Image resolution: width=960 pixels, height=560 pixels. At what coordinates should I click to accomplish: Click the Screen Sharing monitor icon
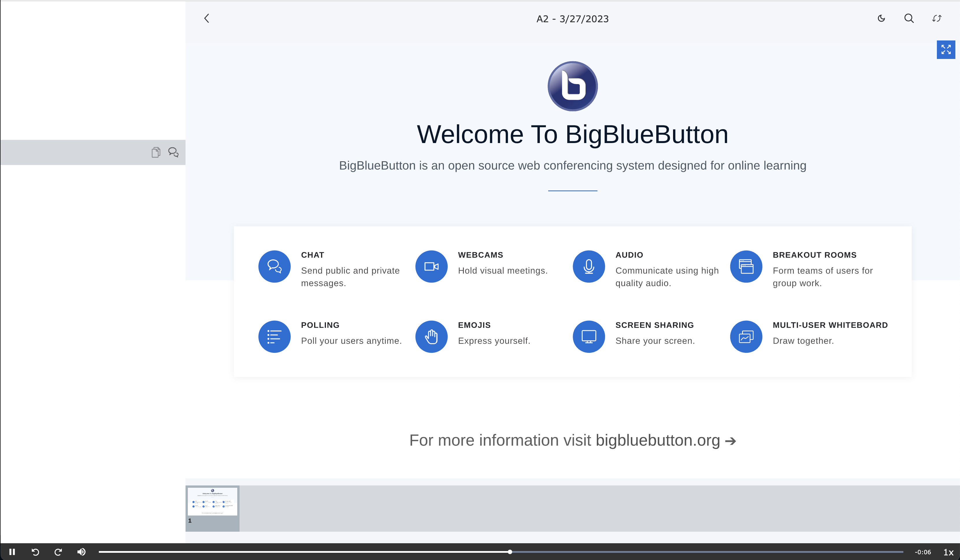pos(589,336)
